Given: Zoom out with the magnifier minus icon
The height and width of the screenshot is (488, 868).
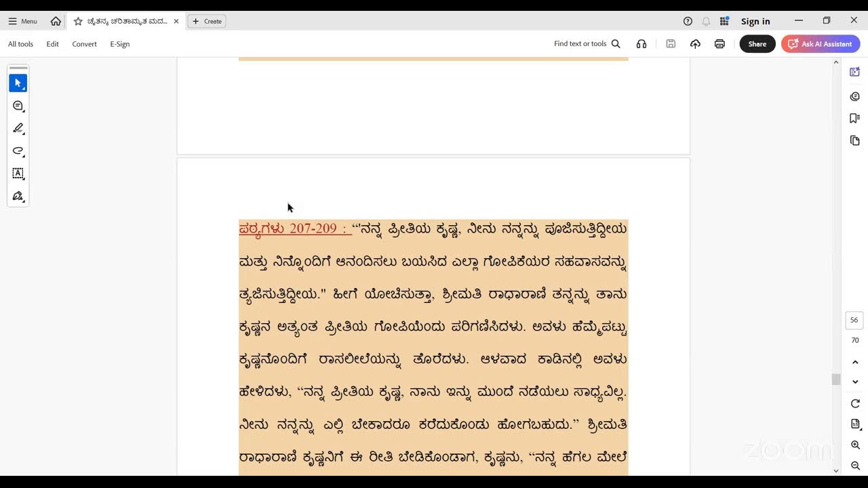Looking at the screenshot, I should tap(855, 466).
